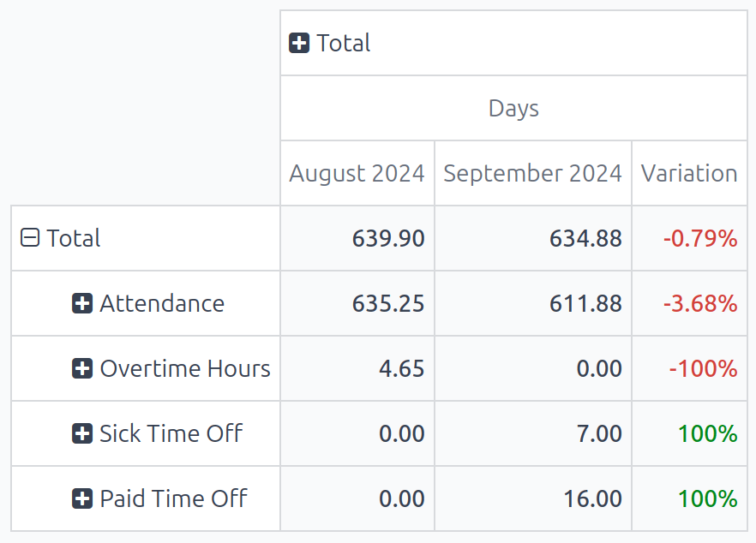Viewport: 756px width, 543px height.
Task: Select the September 2024 column header
Action: pos(532,173)
